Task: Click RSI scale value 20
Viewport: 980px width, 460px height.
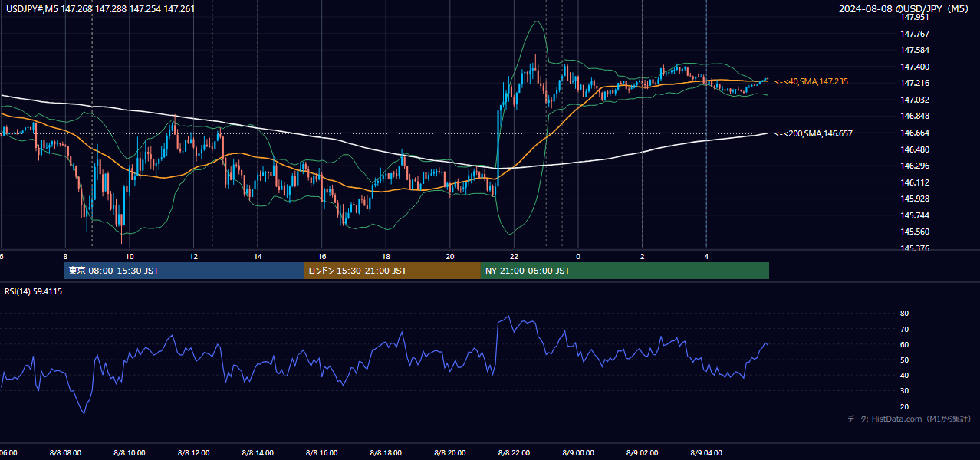Action: pos(905,406)
